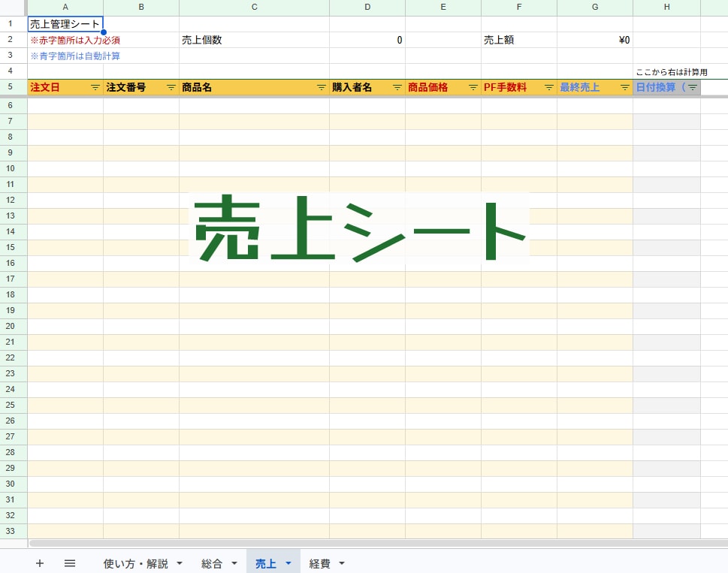Select column B header
Screen dimensions: 728x573
[x=141, y=8]
